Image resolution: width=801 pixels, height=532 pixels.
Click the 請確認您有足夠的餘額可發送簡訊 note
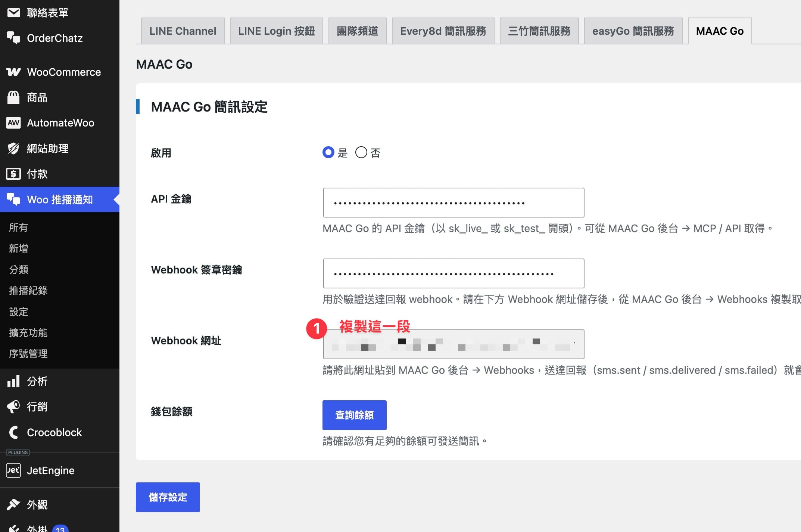[405, 441]
